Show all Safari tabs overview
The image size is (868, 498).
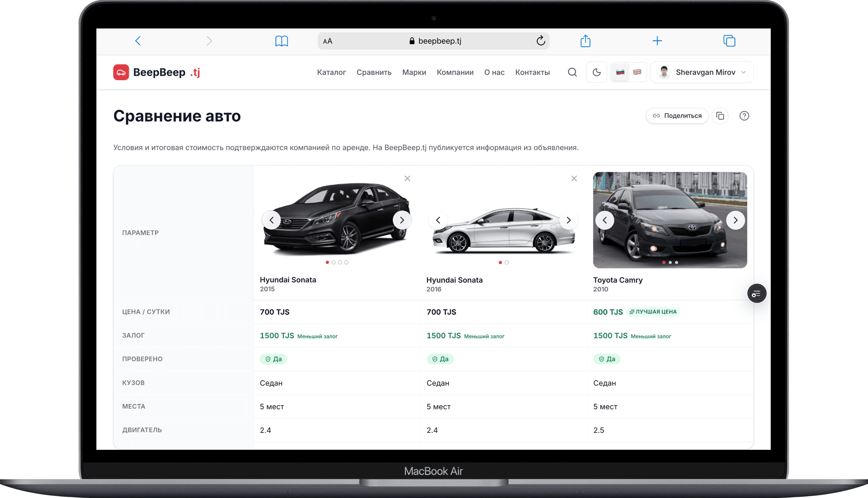pos(729,41)
